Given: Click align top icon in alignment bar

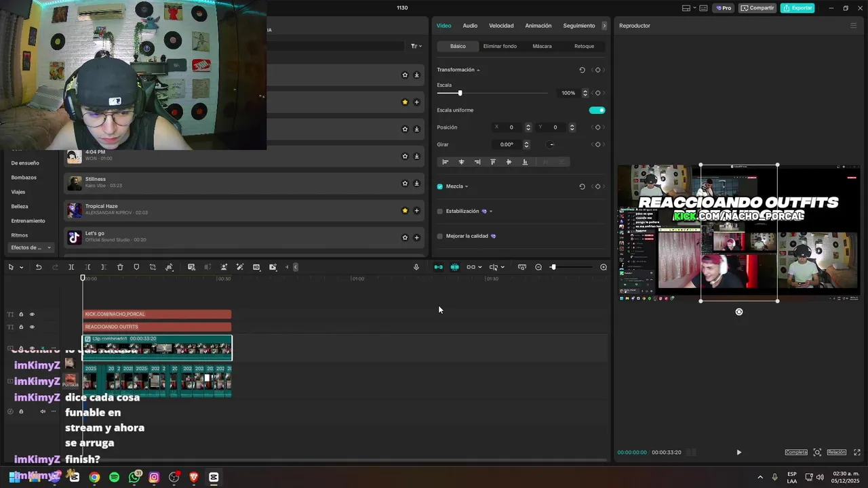Looking at the screenshot, I should [x=493, y=162].
